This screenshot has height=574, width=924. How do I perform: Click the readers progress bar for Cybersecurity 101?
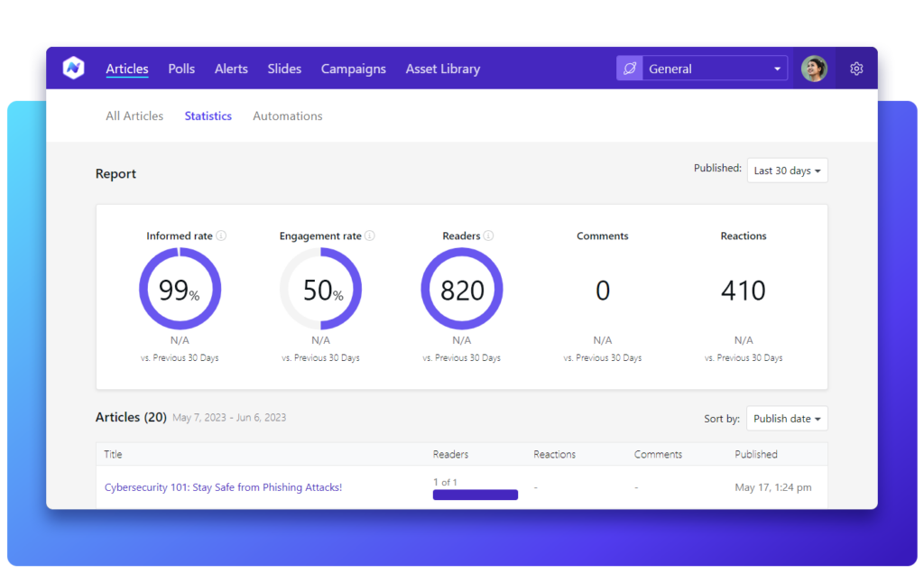(476, 495)
